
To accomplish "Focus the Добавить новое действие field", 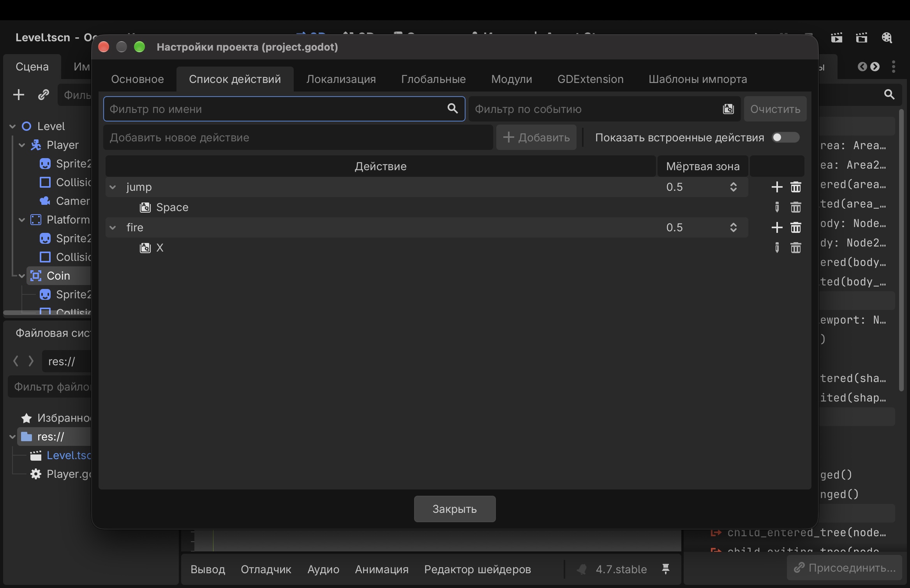I will coord(298,137).
